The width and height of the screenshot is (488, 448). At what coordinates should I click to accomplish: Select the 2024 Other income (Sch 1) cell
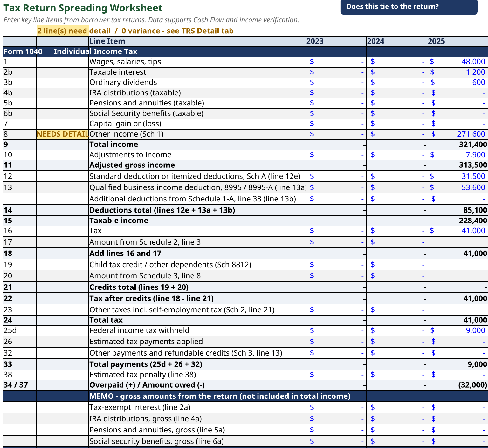click(x=396, y=134)
